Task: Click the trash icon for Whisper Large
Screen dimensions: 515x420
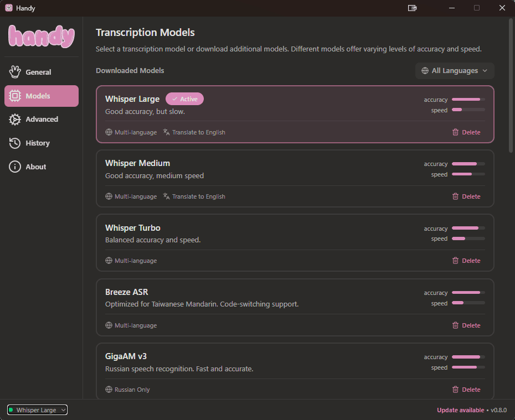Action: [455, 132]
